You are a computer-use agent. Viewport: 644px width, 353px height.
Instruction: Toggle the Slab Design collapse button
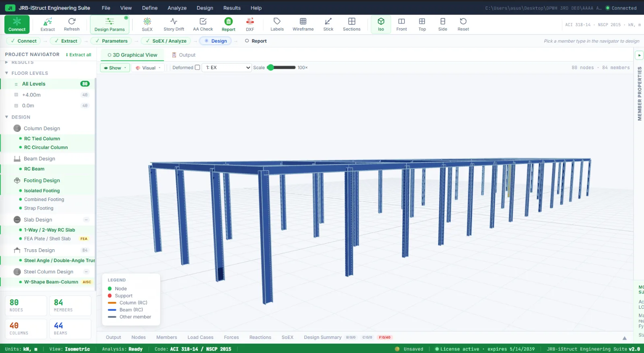click(x=86, y=220)
